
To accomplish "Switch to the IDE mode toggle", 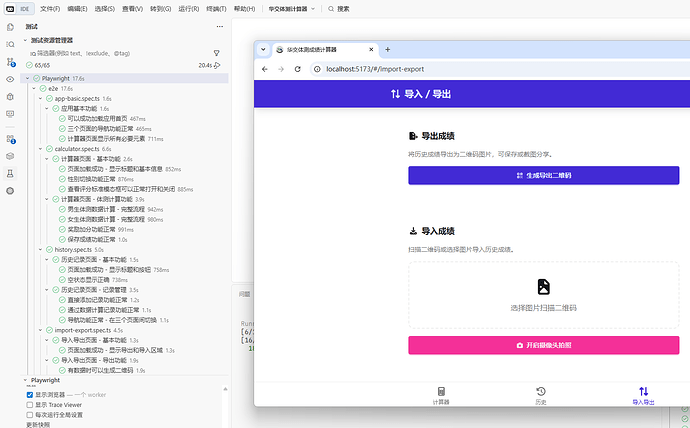I will tap(25, 9).
